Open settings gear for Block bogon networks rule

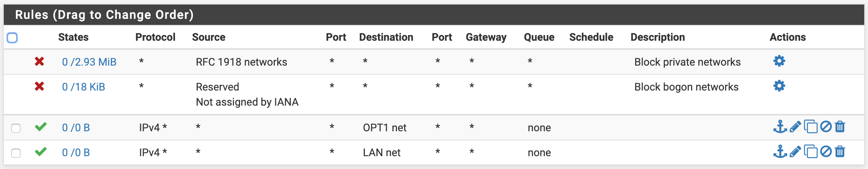pos(779,86)
